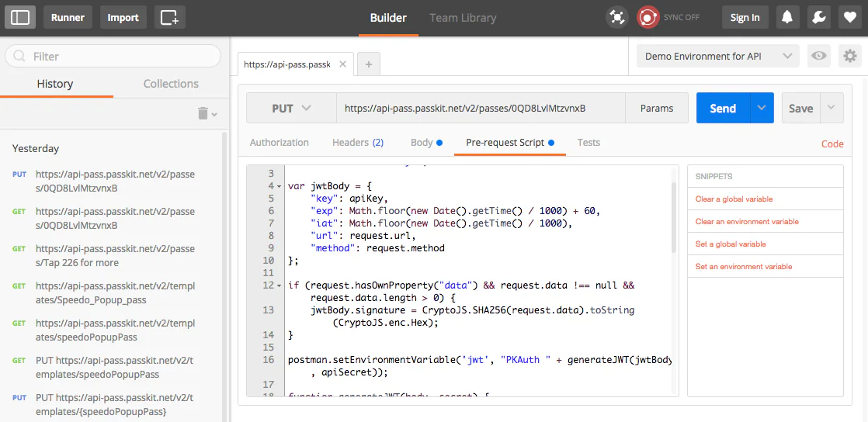Screen dimensions: 868x422
Task: Insert 'Set a global variable' snippet
Action: (x=730, y=244)
